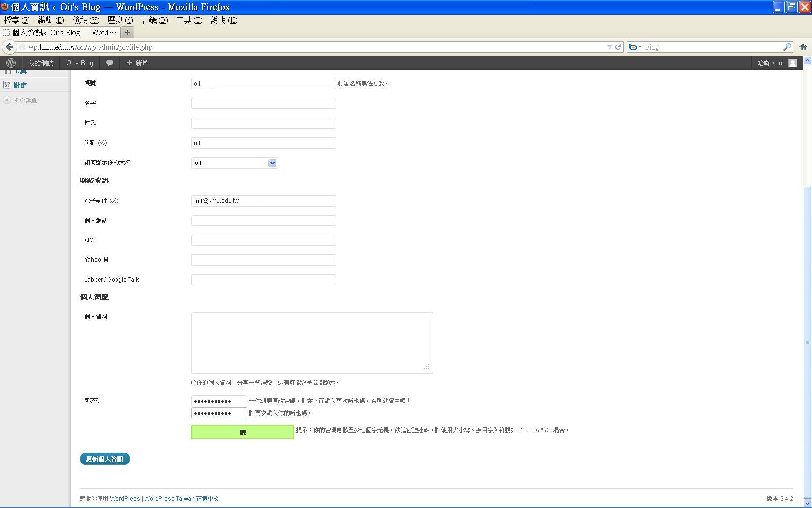
Task: Open the comments bubble in admin bar
Action: [110, 63]
